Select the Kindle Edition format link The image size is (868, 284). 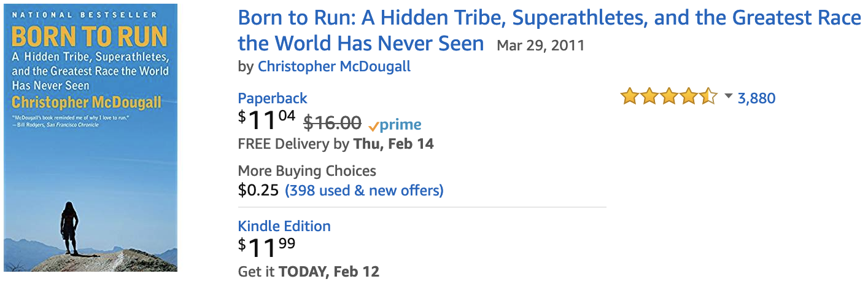pyautogui.click(x=284, y=226)
